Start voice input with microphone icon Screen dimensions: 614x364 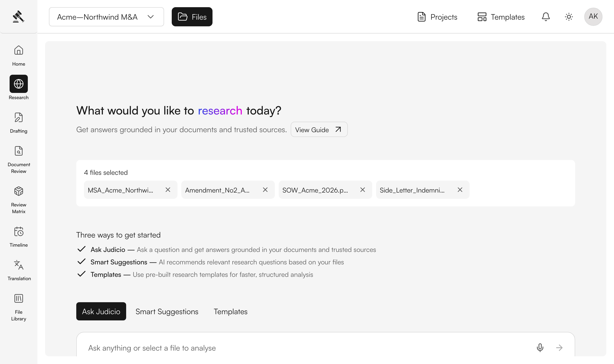click(540, 347)
